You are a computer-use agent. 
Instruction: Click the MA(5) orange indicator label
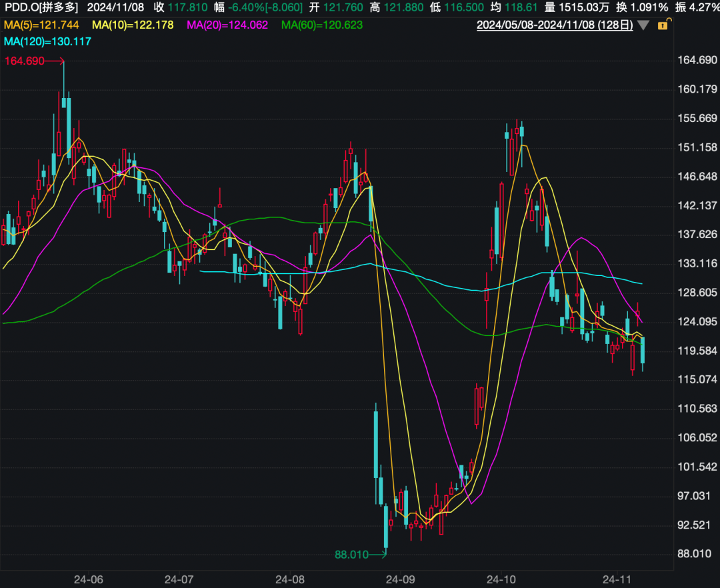click(41, 25)
